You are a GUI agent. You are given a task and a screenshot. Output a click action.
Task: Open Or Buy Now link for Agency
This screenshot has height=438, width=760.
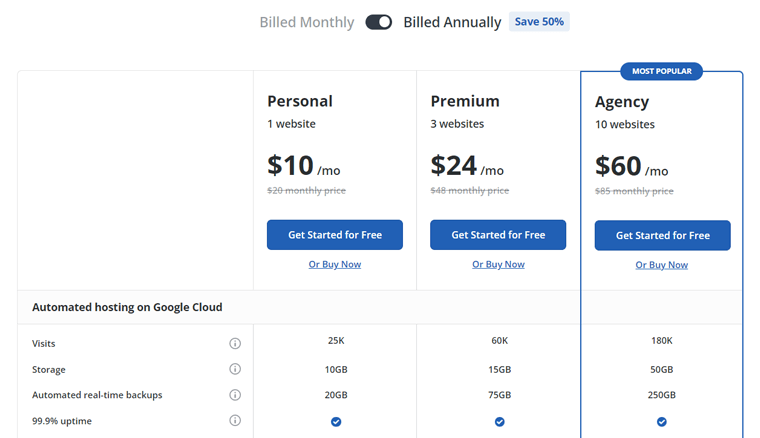tap(662, 265)
